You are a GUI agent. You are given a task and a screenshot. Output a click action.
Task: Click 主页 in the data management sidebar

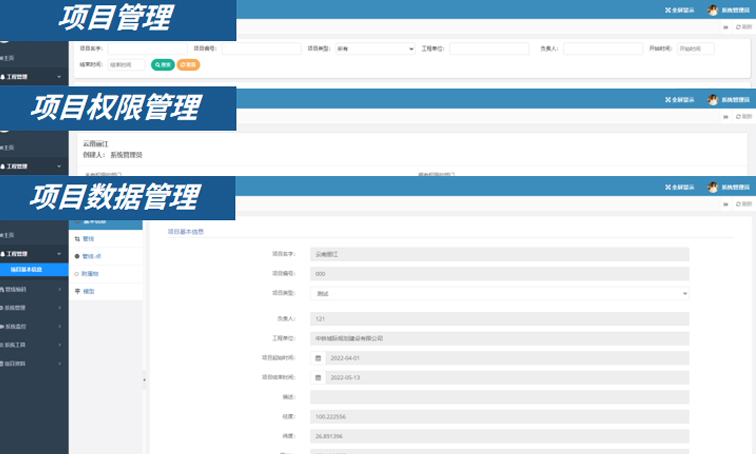pos(7,235)
